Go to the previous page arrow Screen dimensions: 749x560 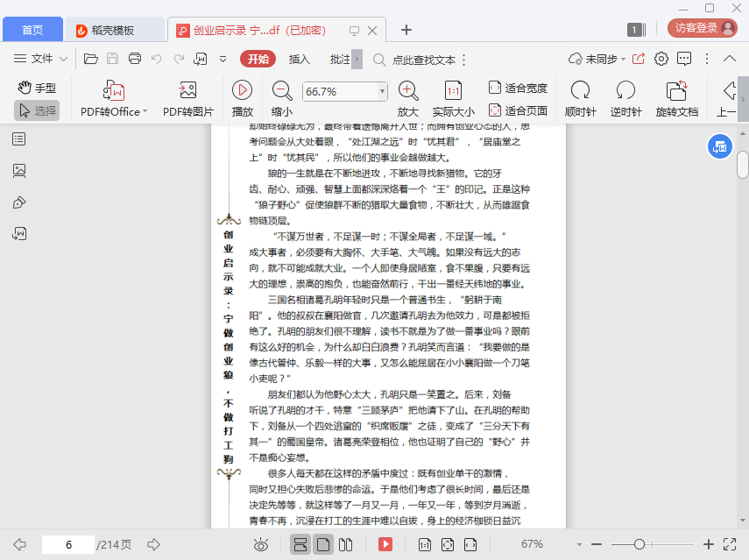[20, 544]
